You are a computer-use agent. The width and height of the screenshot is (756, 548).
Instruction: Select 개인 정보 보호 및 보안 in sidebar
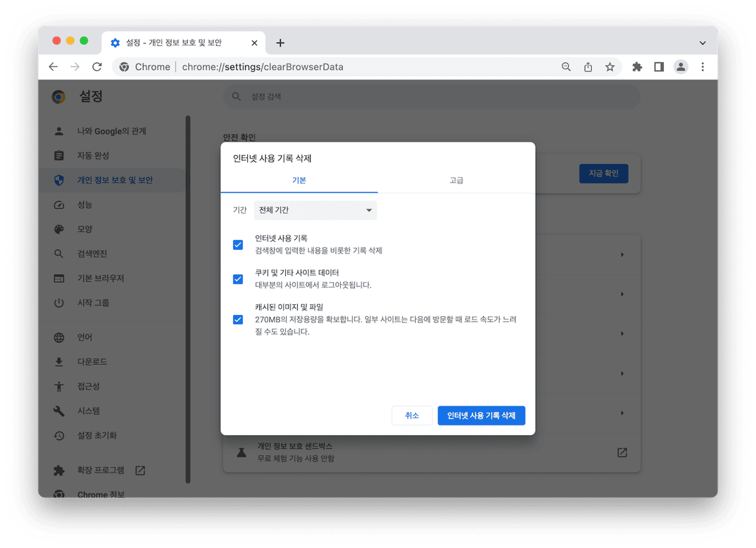[114, 180]
